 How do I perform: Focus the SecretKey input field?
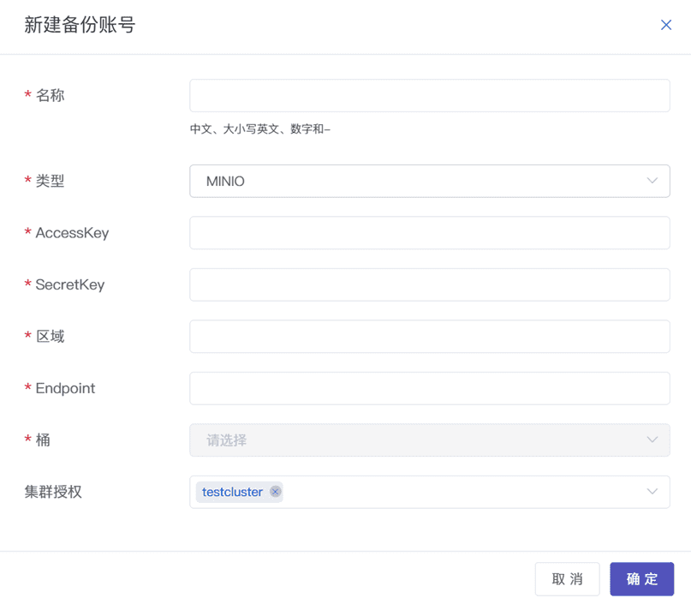coord(430,284)
